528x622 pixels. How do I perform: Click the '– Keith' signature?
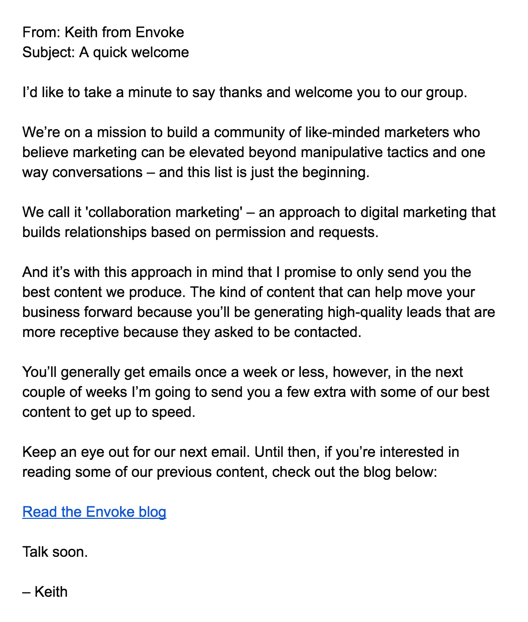pyautogui.click(x=45, y=592)
